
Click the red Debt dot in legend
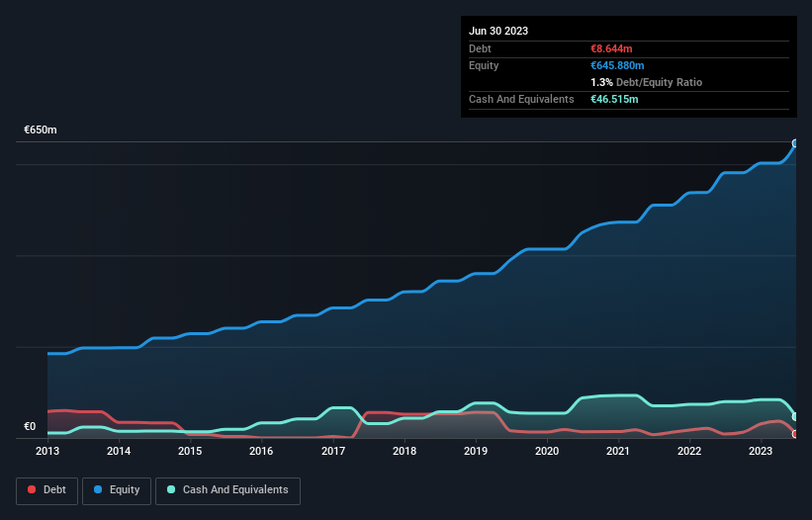pyautogui.click(x=33, y=490)
